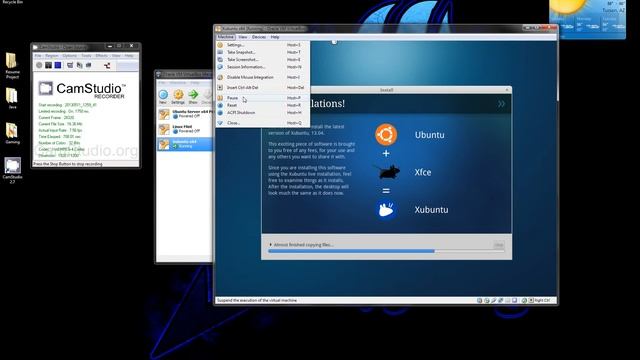Click next slide arrows in installer slideshow

(501, 104)
